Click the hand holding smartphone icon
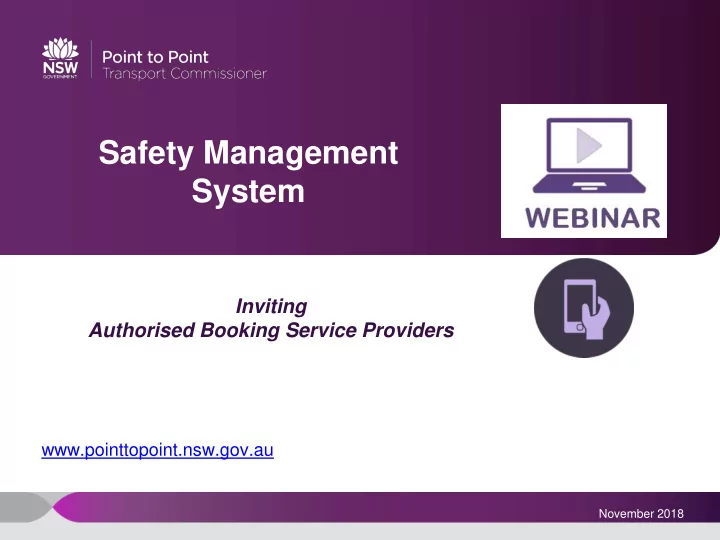 tap(584, 308)
